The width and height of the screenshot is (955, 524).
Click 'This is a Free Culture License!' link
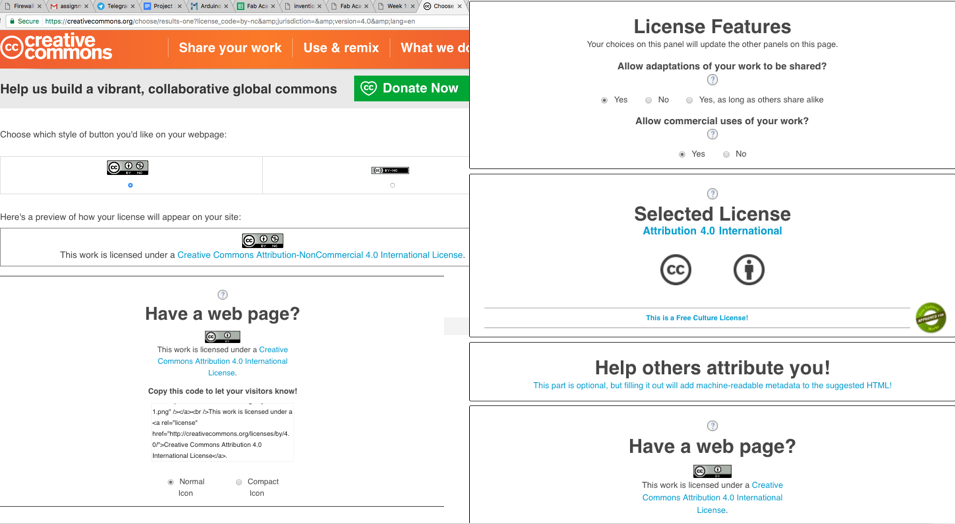tap(697, 318)
